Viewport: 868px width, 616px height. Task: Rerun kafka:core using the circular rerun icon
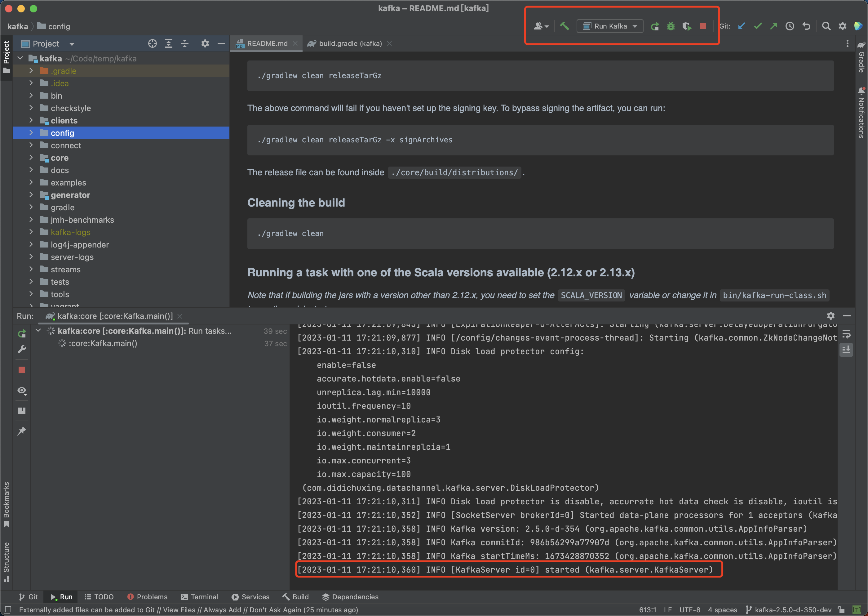coord(22,334)
